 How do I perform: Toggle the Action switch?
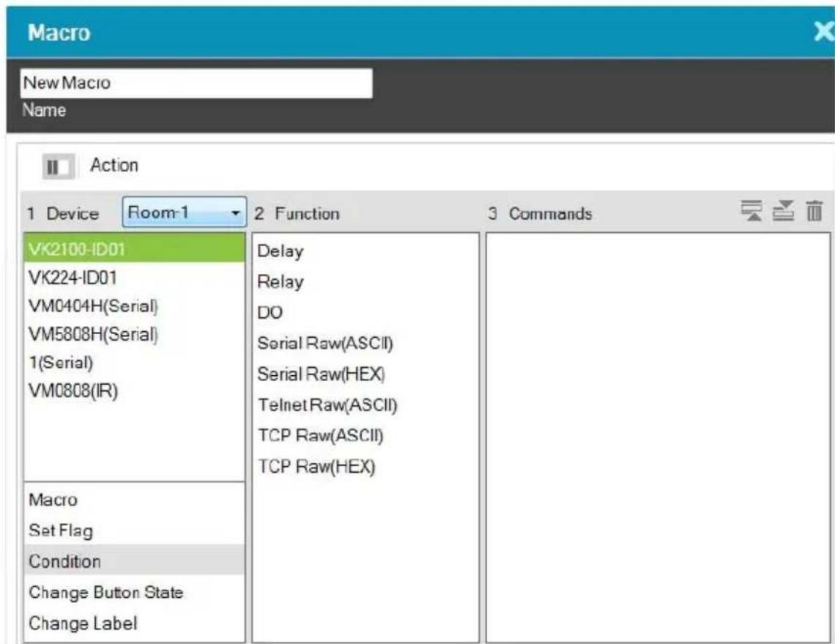click(x=59, y=167)
